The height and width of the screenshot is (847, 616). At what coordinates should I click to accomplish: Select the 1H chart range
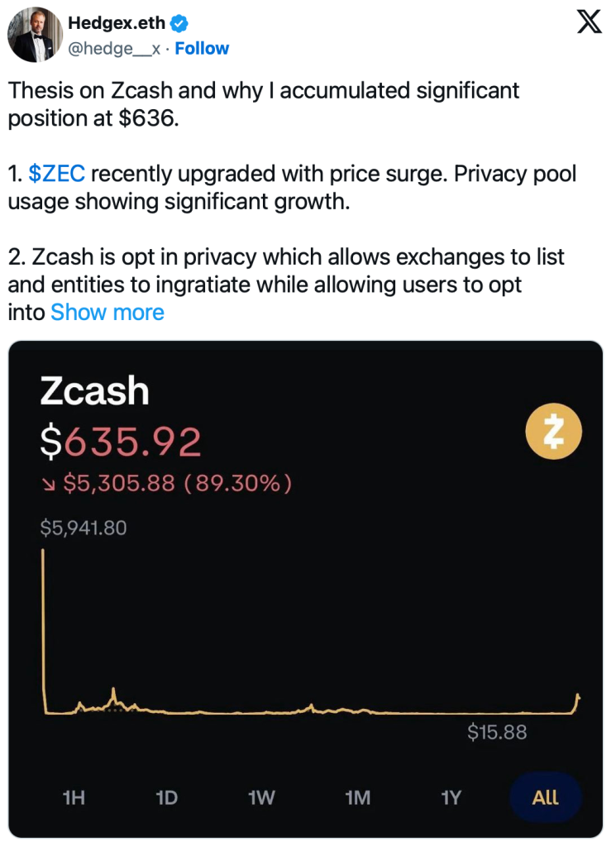tap(74, 798)
